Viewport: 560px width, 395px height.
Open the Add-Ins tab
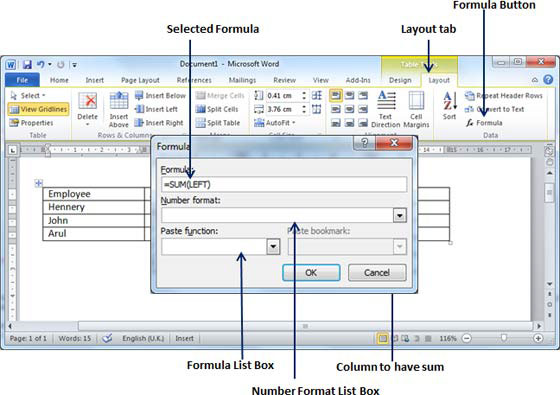coord(358,80)
